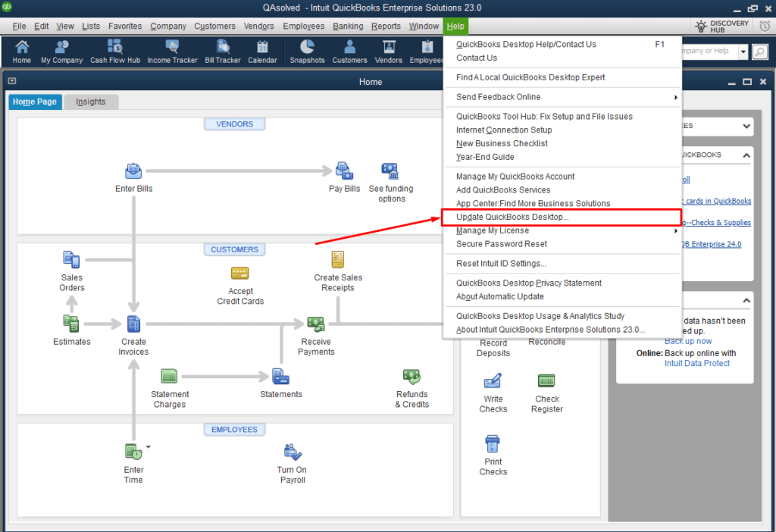This screenshot has width=776, height=532.
Task: Open the Income Tracker
Action: click(172, 52)
